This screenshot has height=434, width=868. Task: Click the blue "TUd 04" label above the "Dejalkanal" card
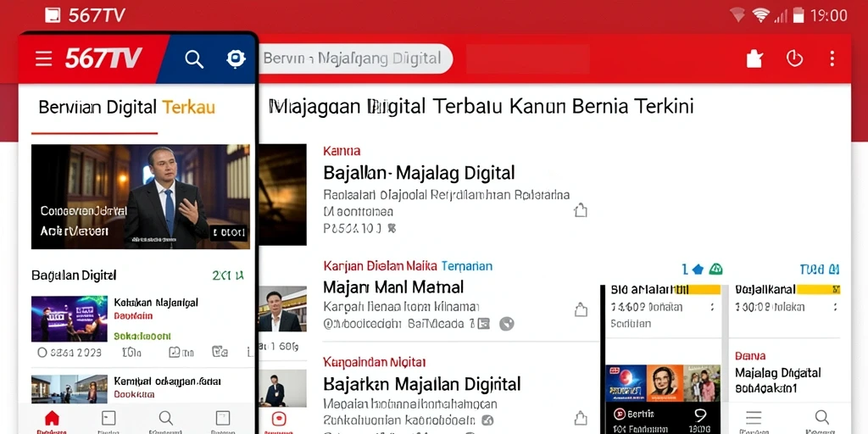point(820,270)
